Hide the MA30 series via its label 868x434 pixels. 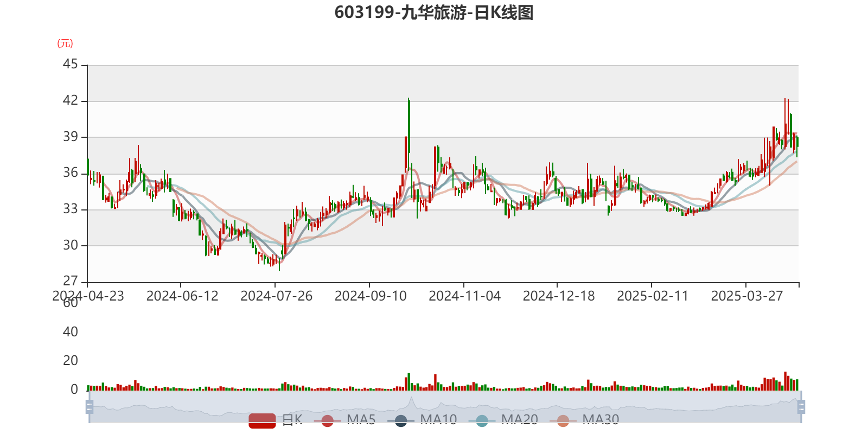point(601,419)
